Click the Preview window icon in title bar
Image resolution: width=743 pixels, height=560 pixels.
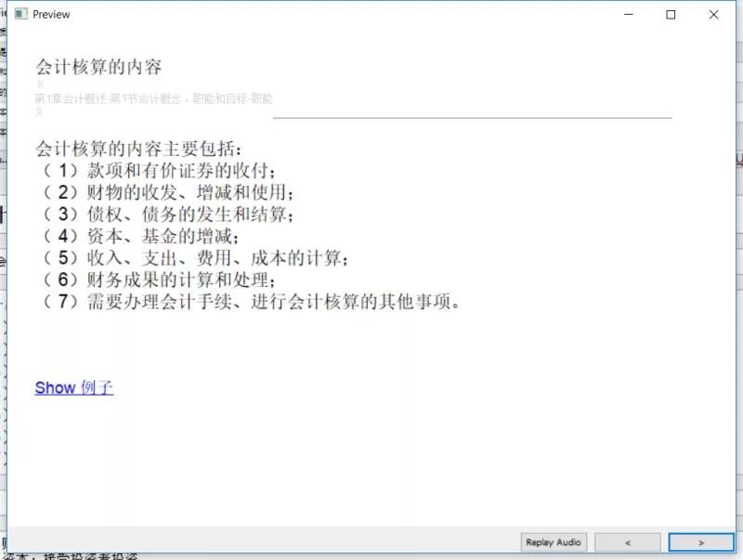[x=20, y=14]
